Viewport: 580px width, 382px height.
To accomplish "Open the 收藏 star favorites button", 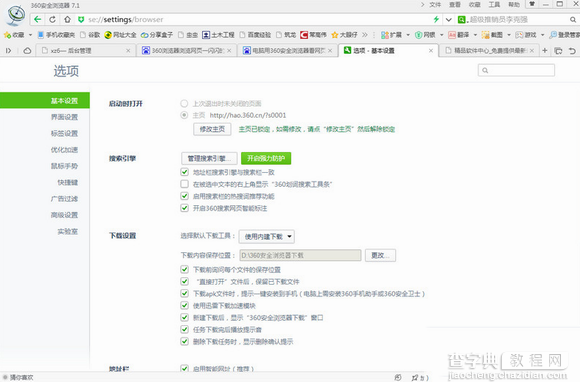I will pyautogui.click(x=14, y=35).
